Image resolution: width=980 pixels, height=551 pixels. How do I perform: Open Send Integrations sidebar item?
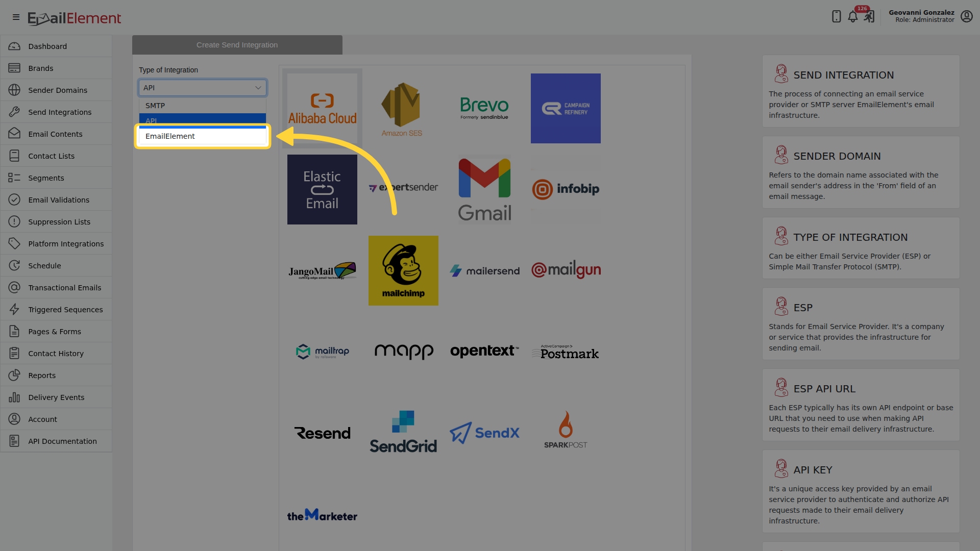point(56,112)
